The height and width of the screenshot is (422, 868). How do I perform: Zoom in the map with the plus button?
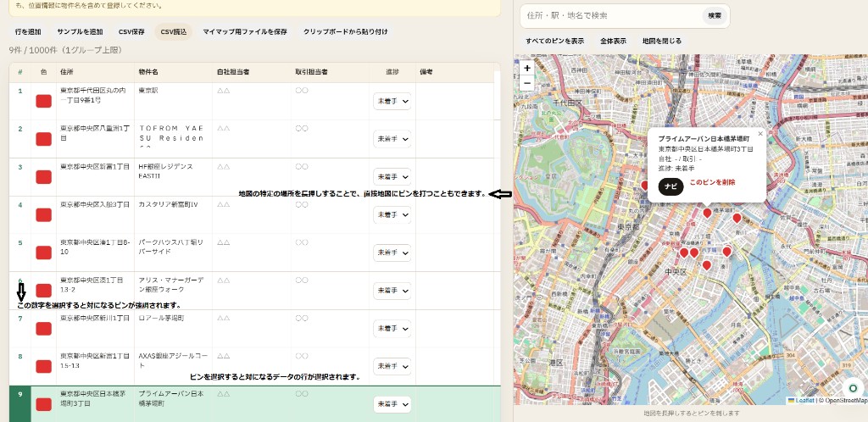[x=527, y=68]
